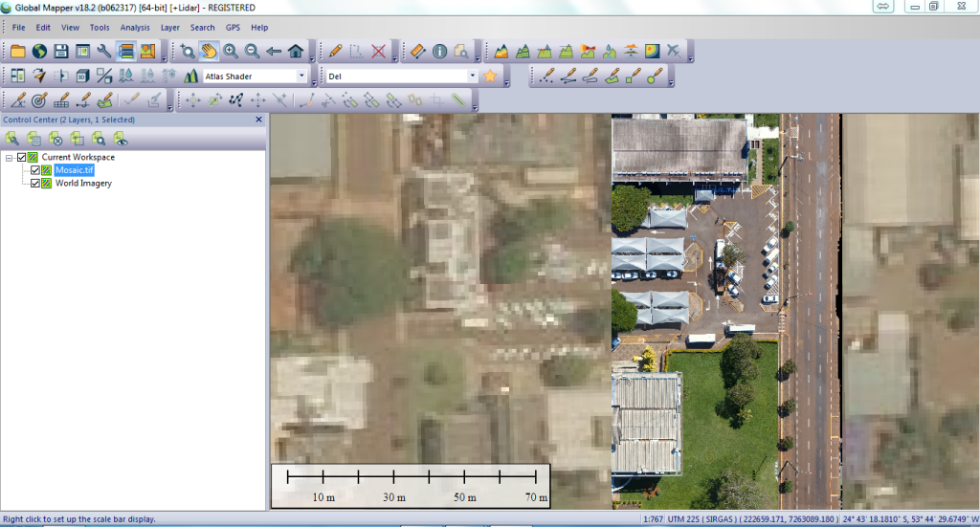Select the Zoom In magnifier tool
This screenshot has width=980, height=527.
pyautogui.click(x=231, y=51)
